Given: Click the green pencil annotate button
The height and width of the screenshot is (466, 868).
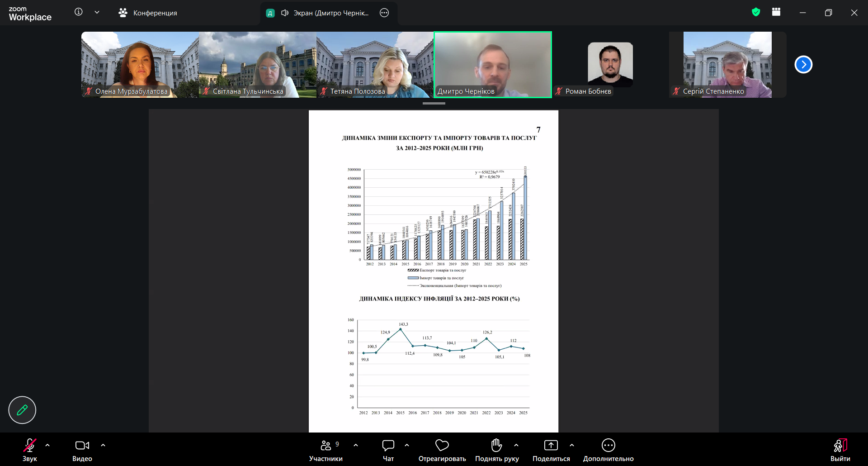Looking at the screenshot, I should point(22,410).
